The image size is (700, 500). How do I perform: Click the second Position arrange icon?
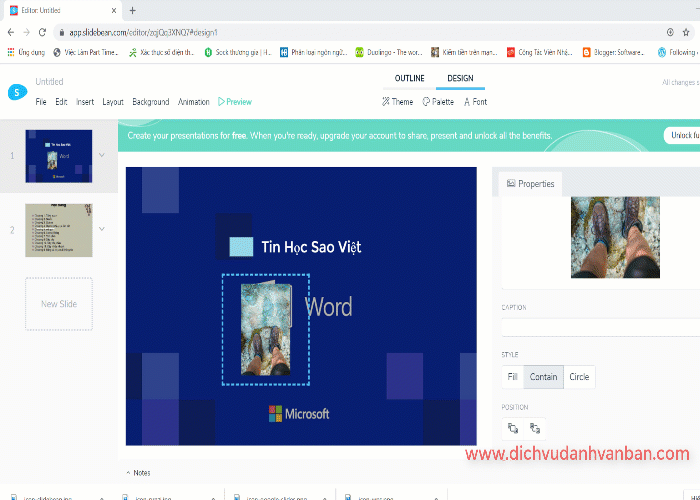535,429
